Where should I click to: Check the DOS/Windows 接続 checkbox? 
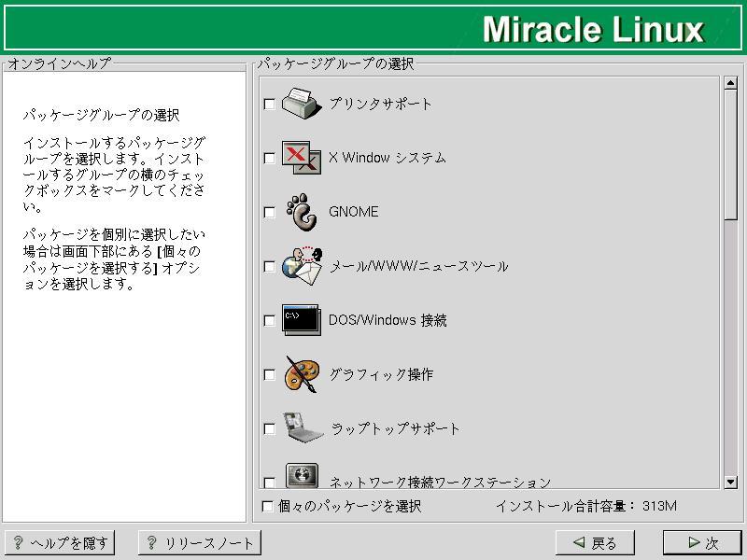pyautogui.click(x=269, y=320)
